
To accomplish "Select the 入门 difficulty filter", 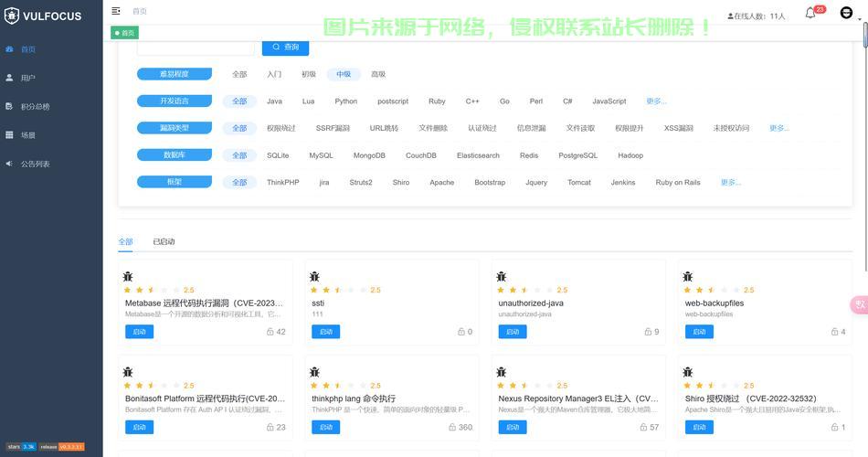I will click(274, 74).
